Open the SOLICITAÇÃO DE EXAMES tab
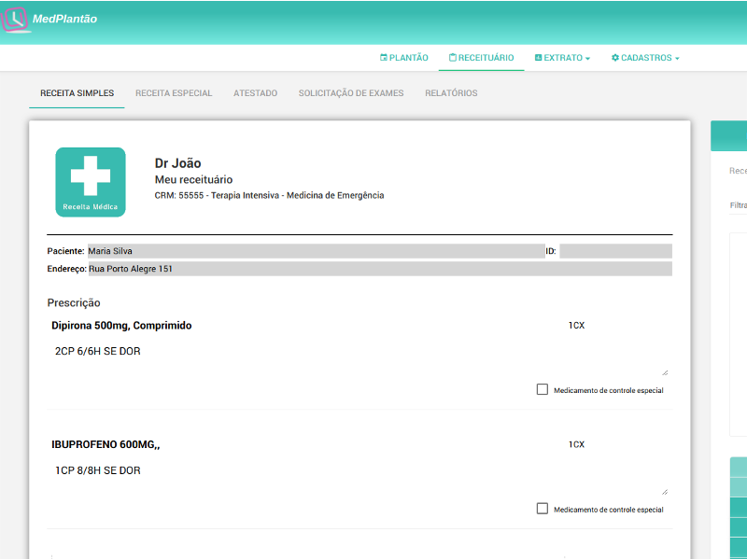Screen dimensions: 747x560 (351, 93)
